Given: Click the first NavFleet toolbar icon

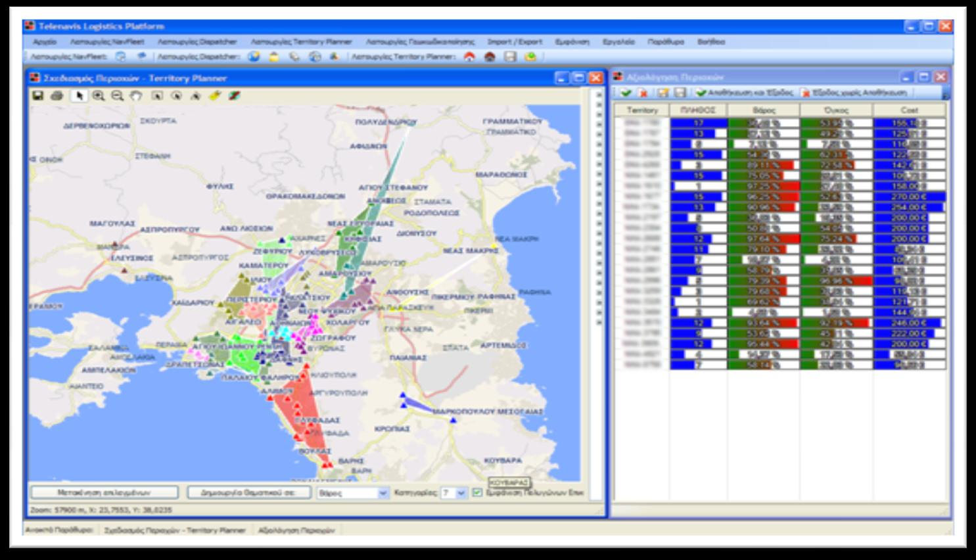Looking at the screenshot, I should click(121, 57).
